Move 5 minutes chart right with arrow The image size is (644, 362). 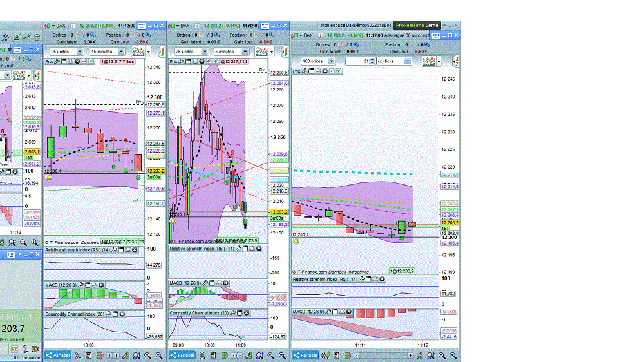[x=241, y=356]
